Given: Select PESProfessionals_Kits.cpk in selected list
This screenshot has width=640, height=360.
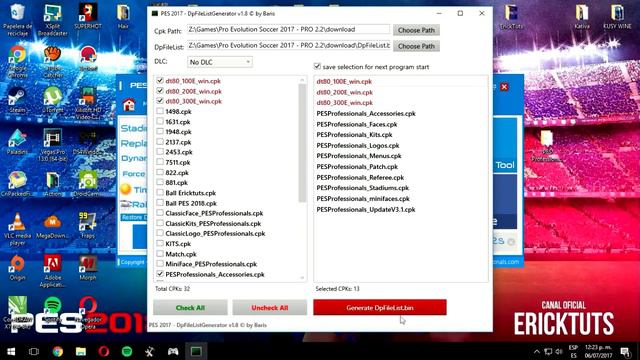Looking at the screenshot, I should click(x=354, y=135).
